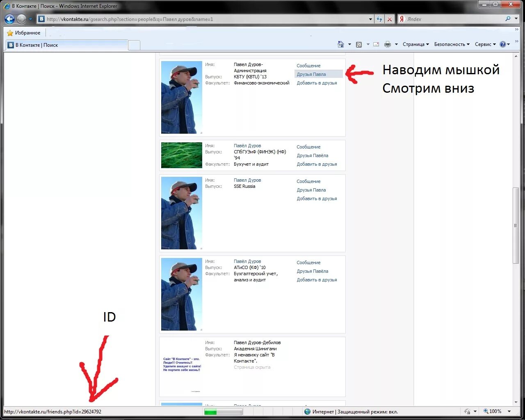Click Добавить в друзья in SSE Russia row
This screenshot has width=525, height=420.
pyautogui.click(x=317, y=199)
